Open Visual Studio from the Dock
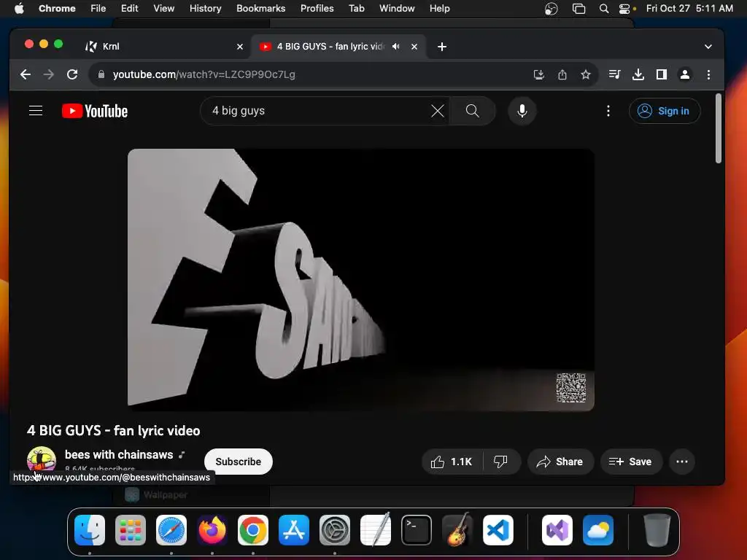 [557, 530]
